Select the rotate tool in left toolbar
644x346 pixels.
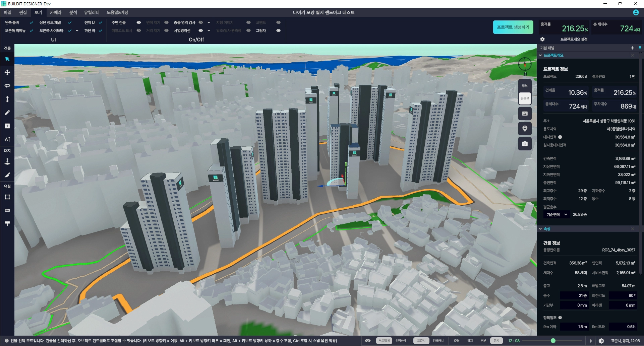click(x=7, y=86)
